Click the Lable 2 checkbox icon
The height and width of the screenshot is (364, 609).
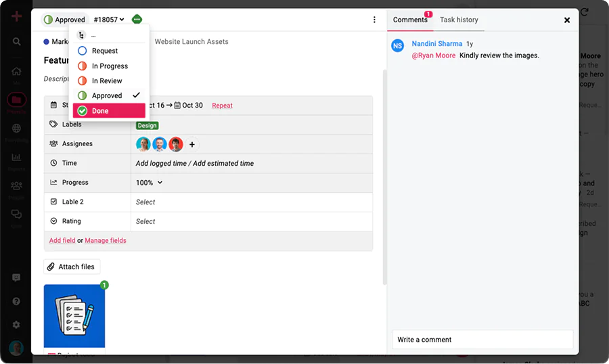pyautogui.click(x=53, y=202)
